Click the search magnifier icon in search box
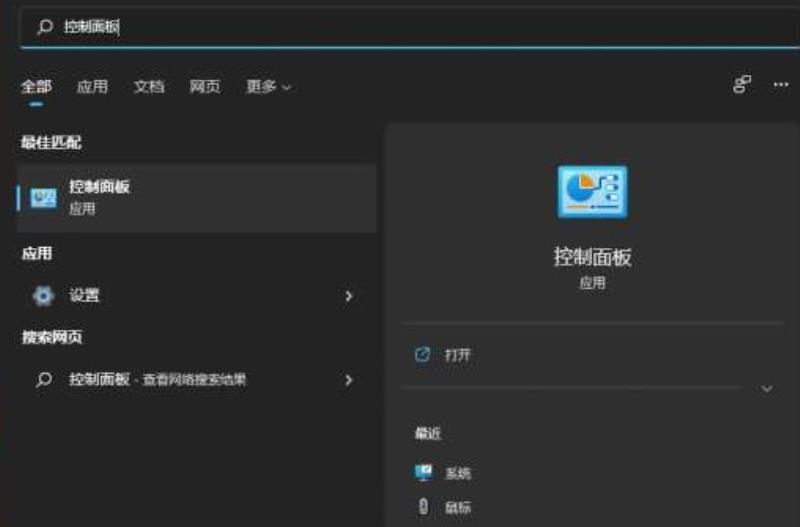800x527 pixels. [x=45, y=26]
